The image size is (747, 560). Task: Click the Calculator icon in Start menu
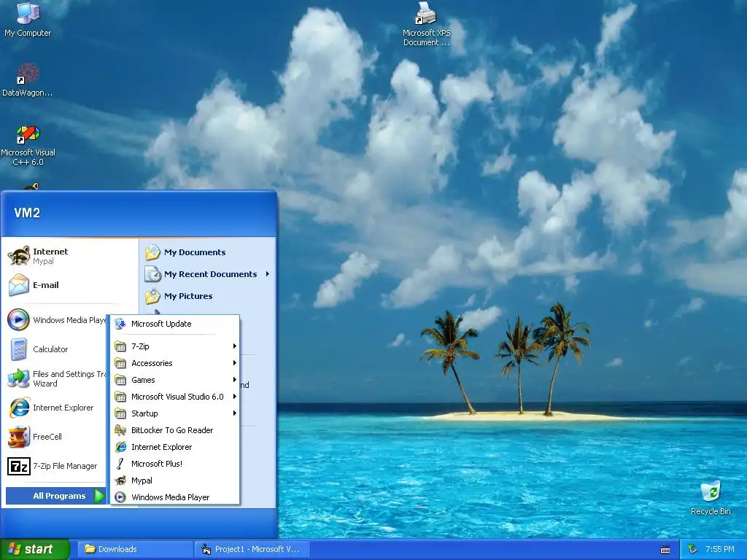pyautogui.click(x=18, y=349)
